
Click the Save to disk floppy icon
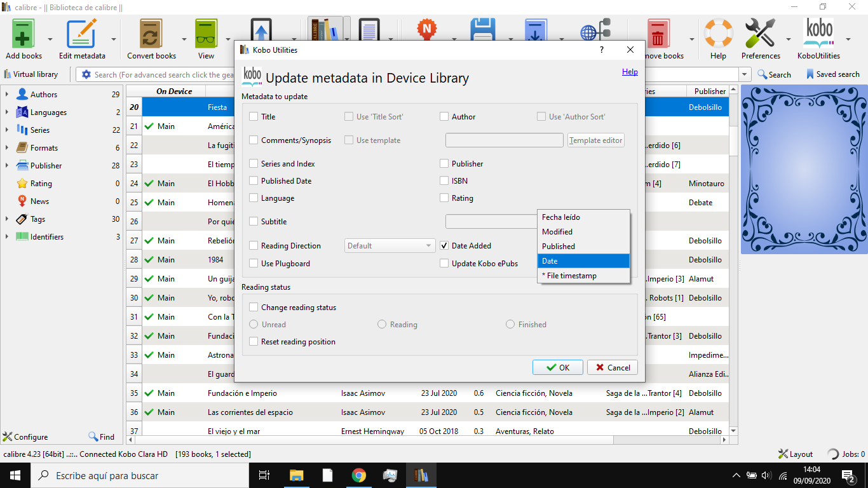click(x=482, y=29)
